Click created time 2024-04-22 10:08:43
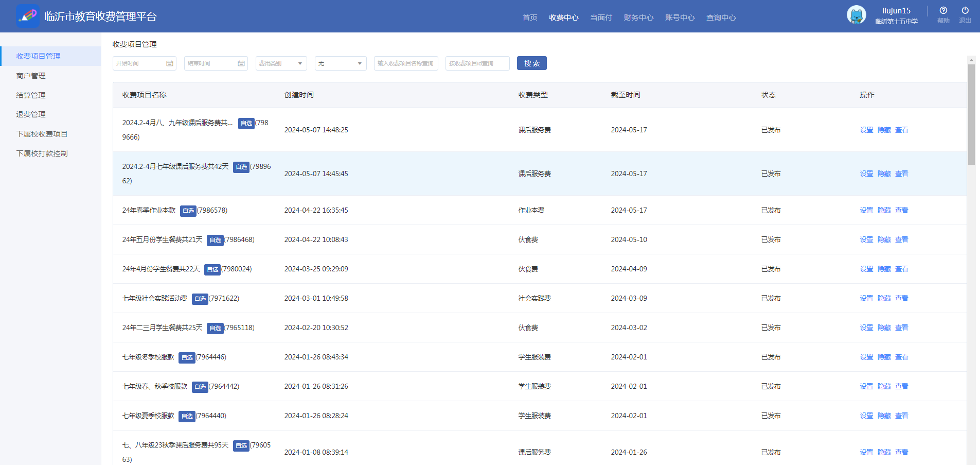This screenshot has width=980, height=465. pyautogui.click(x=316, y=239)
